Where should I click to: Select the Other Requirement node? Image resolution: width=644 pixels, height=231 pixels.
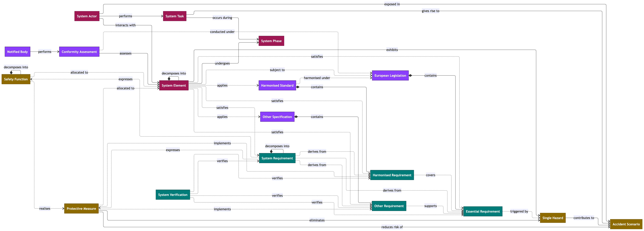[389, 206]
